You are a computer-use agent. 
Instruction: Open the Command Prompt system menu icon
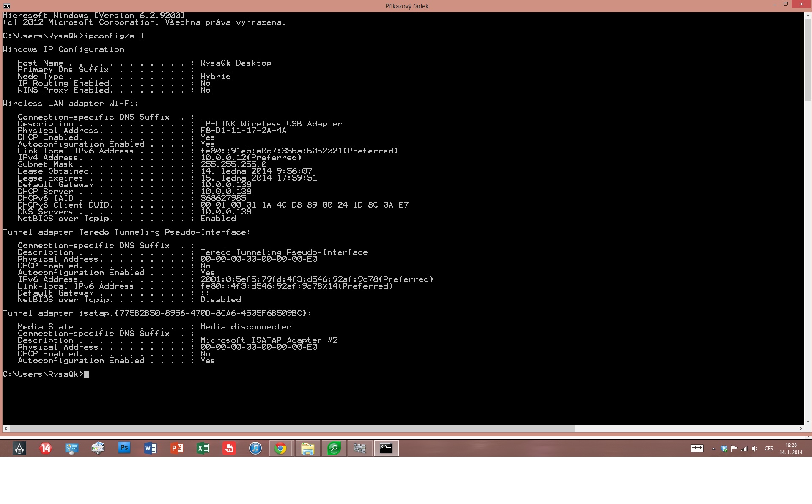(x=6, y=6)
